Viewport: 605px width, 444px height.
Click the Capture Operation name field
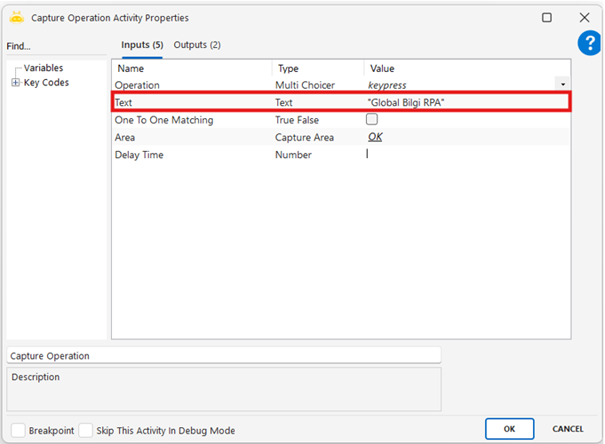[223, 355]
